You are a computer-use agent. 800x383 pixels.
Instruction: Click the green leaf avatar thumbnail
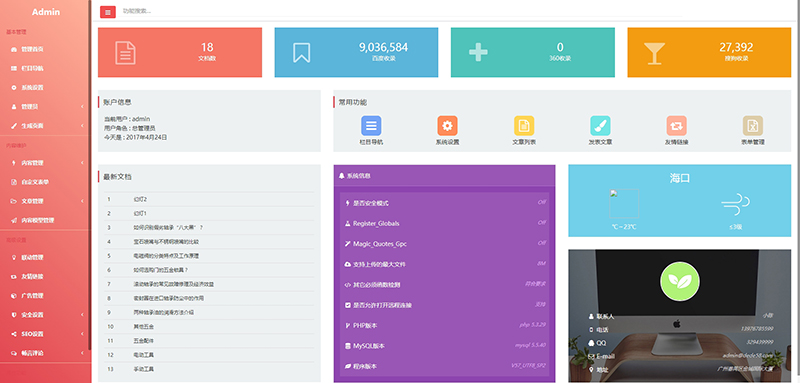pos(679,282)
